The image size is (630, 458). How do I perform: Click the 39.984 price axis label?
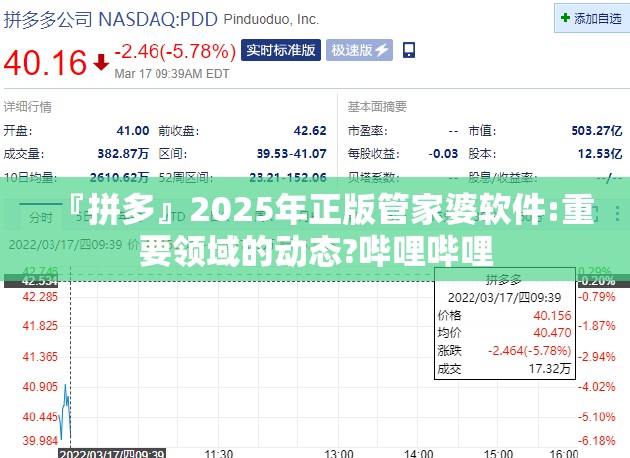[40, 440]
